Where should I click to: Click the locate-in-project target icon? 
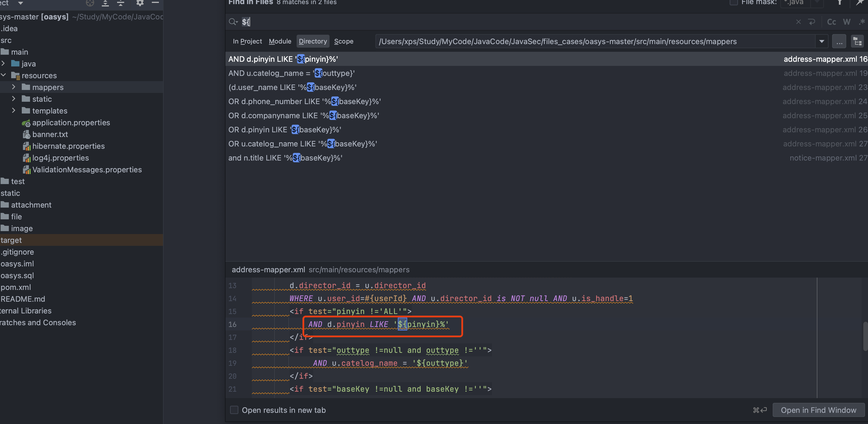(x=90, y=3)
